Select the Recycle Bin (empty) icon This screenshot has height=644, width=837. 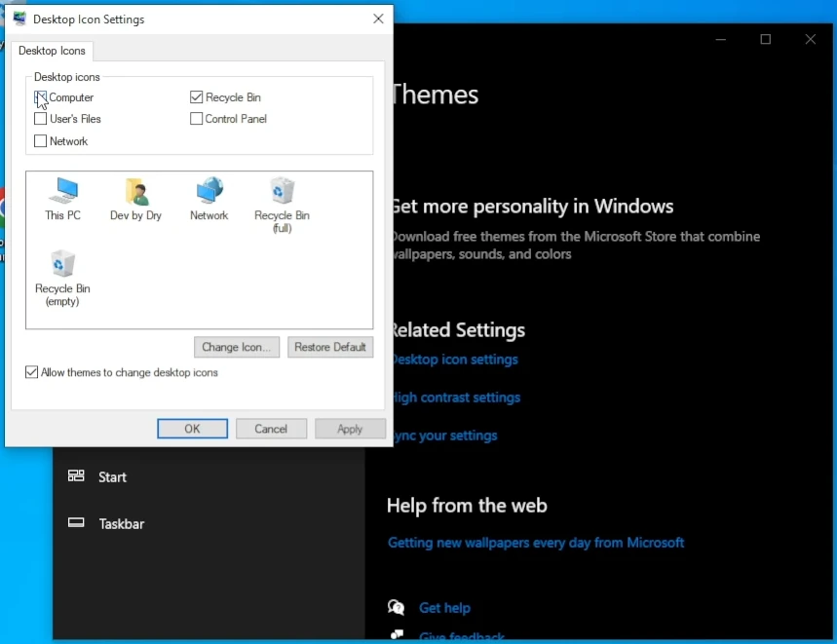click(62, 278)
